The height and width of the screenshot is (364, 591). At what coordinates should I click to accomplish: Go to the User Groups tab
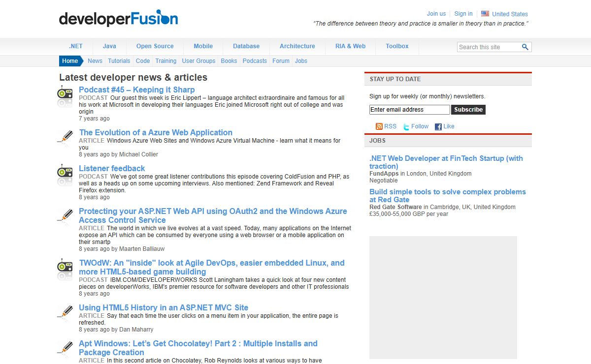point(198,61)
